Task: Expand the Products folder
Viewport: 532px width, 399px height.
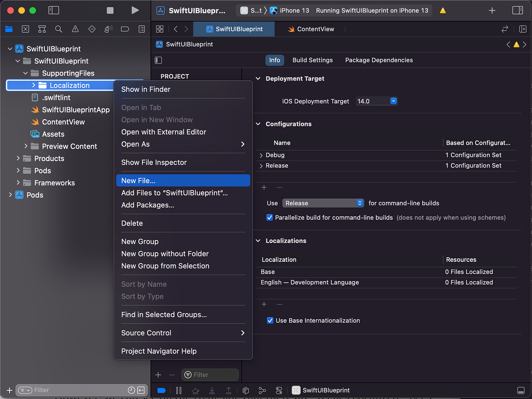Action: (18, 158)
